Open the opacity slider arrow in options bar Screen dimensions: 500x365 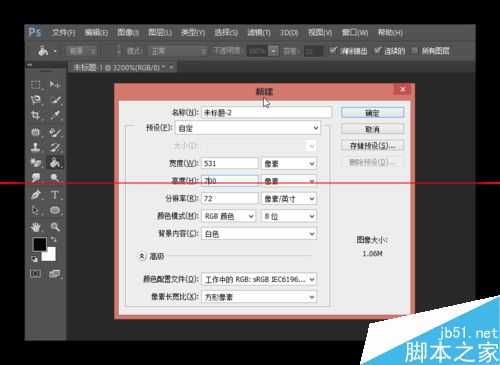pyautogui.click(x=273, y=51)
